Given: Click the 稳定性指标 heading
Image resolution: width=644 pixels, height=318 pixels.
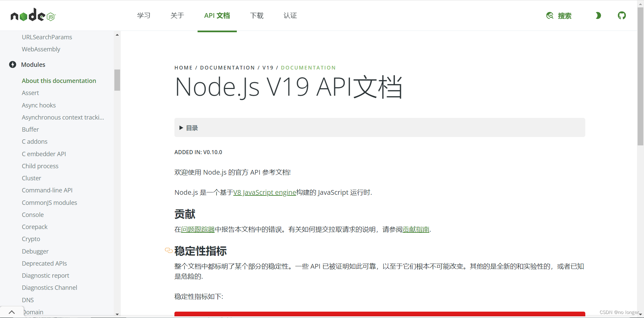Looking at the screenshot, I should [x=201, y=251].
